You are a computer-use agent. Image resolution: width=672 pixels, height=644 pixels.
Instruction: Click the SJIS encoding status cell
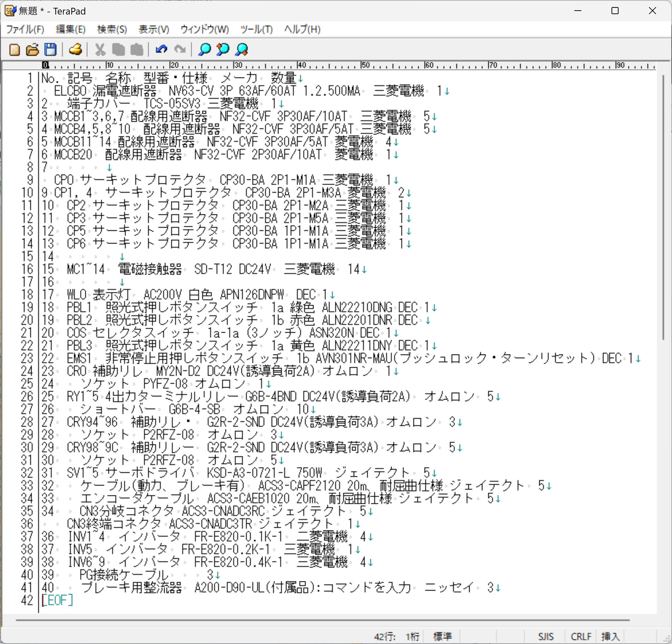(x=546, y=636)
